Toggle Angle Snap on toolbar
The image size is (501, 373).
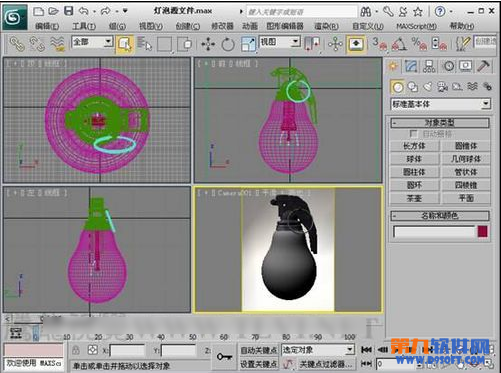(x=400, y=44)
